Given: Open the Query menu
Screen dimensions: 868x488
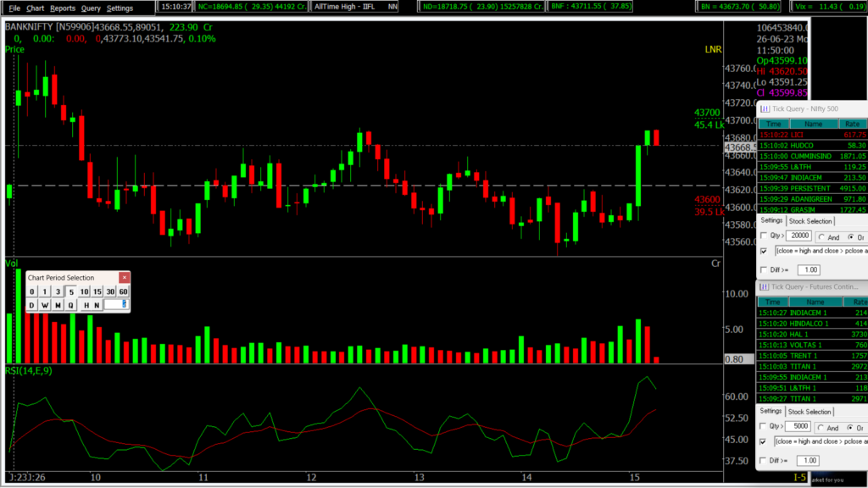Looking at the screenshot, I should click(x=91, y=8).
